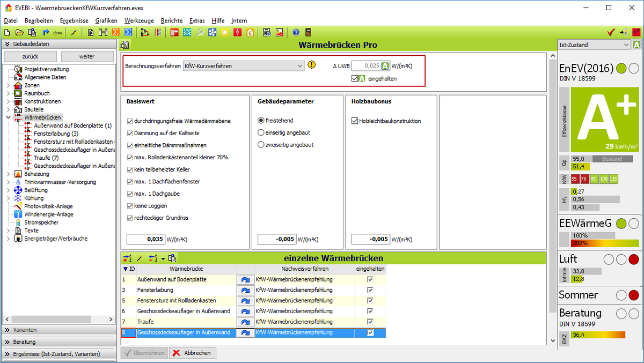Click the blue arrow button in Traufe row
The height and width of the screenshot is (363, 644).
[x=246, y=322]
